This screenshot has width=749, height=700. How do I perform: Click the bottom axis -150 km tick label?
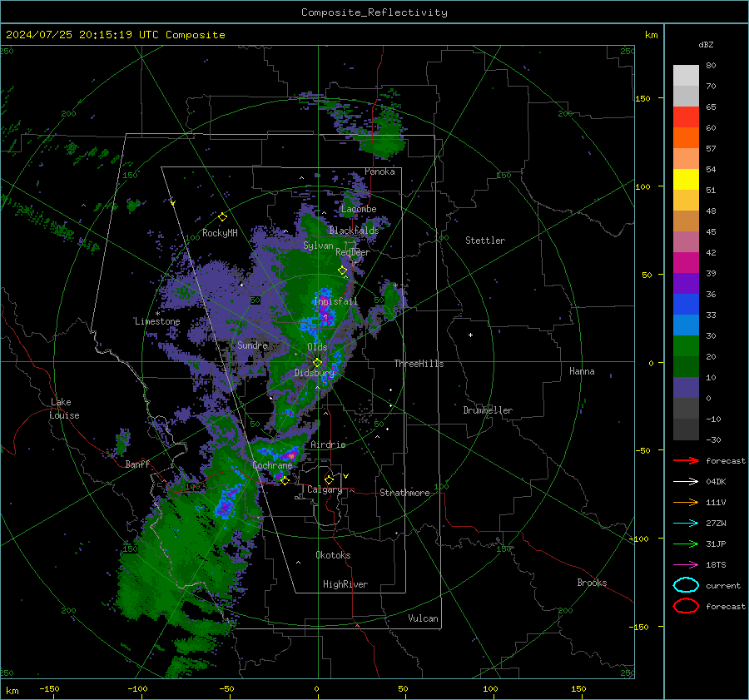[x=49, y=688]
